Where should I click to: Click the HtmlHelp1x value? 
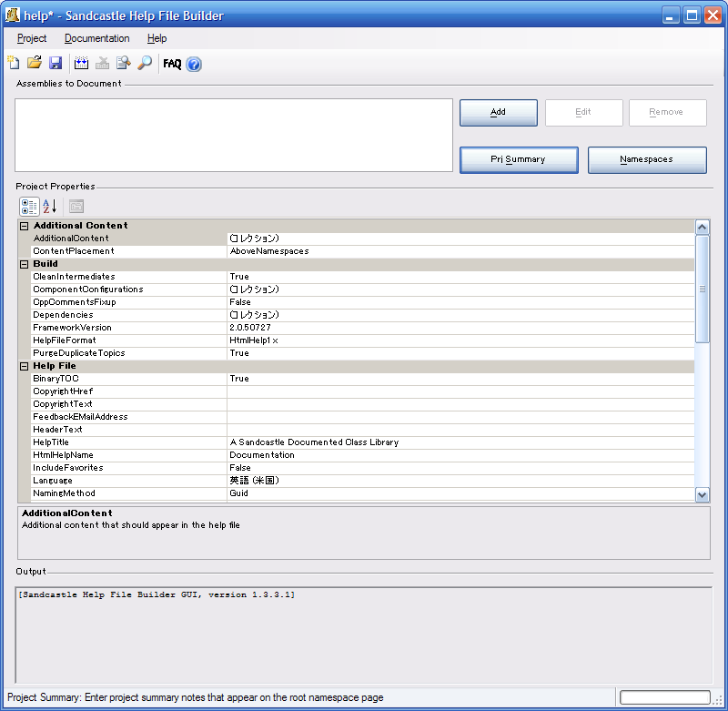point(254,340)
